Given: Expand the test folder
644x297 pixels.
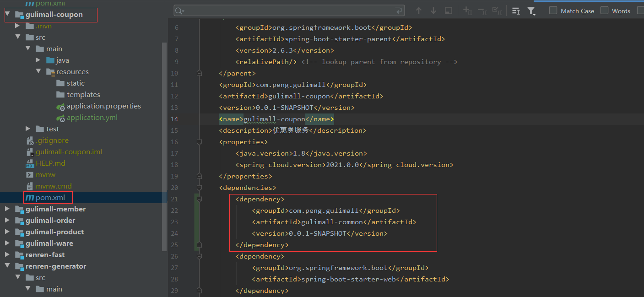Looking at the screenshot, I should [28, 129].
